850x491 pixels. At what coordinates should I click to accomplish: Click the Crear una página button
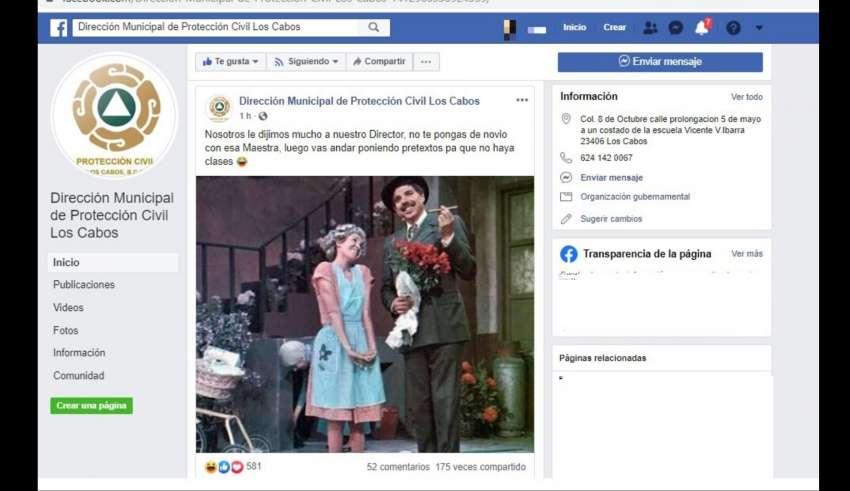pos(91,406)
